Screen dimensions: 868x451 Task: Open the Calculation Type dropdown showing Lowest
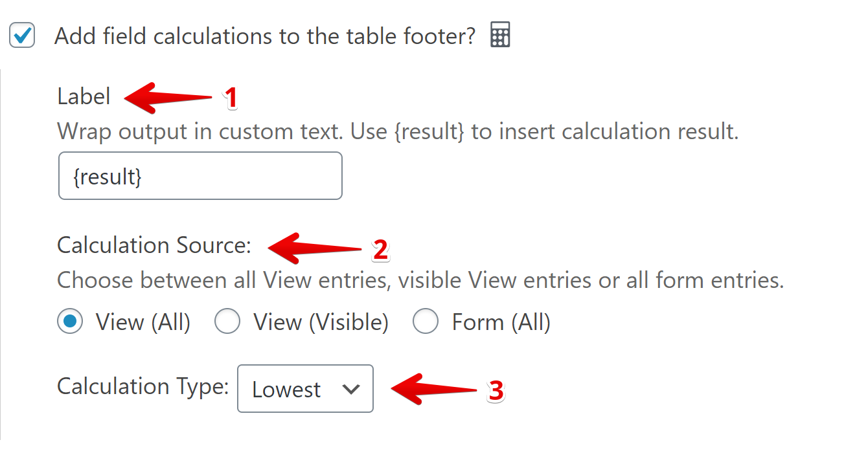305,389
